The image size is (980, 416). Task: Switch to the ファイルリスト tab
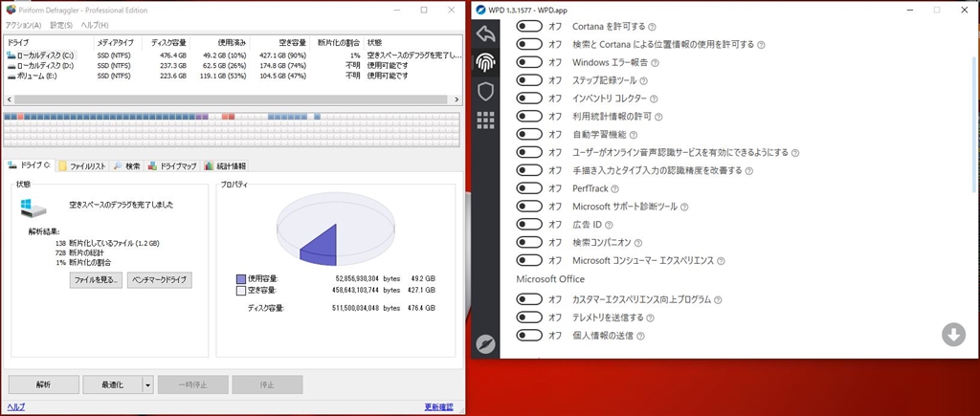point(82,166)
